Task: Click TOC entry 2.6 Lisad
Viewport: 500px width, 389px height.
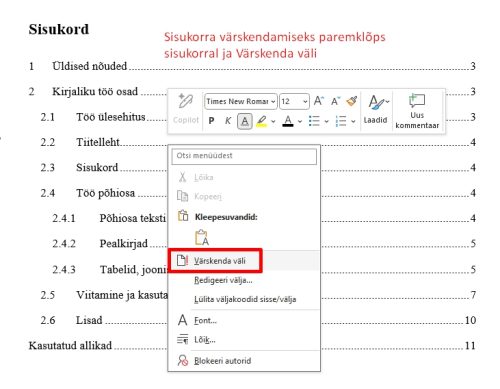Action: [x=89, y=320]
